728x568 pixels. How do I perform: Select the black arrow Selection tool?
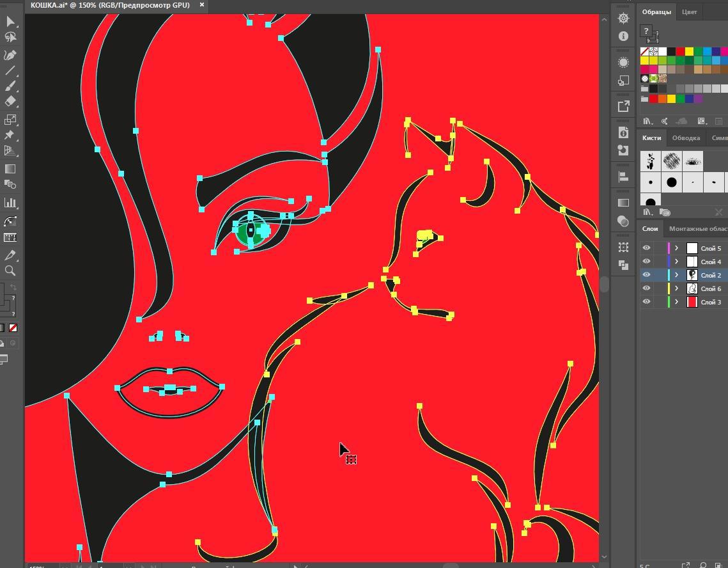[10, 22]
